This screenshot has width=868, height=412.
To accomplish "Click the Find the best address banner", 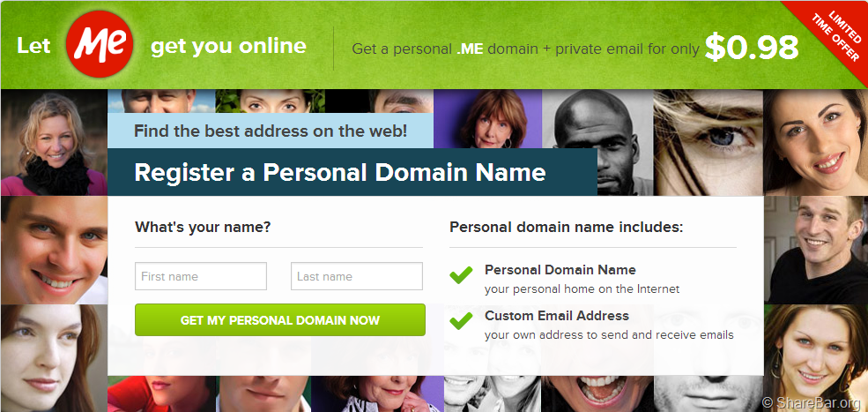I will [271, 131].
